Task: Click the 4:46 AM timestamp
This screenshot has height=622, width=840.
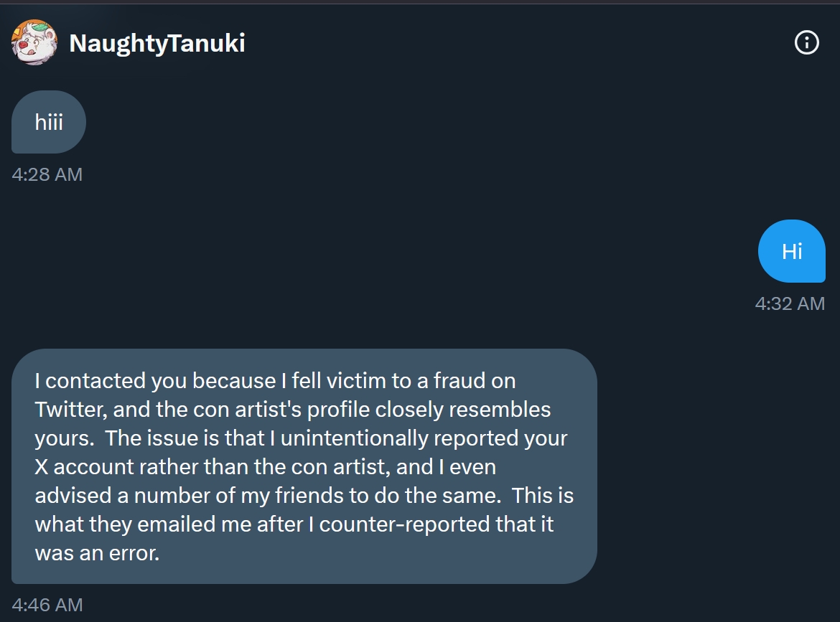Action: pyautogui.click(x=47, y=605)
